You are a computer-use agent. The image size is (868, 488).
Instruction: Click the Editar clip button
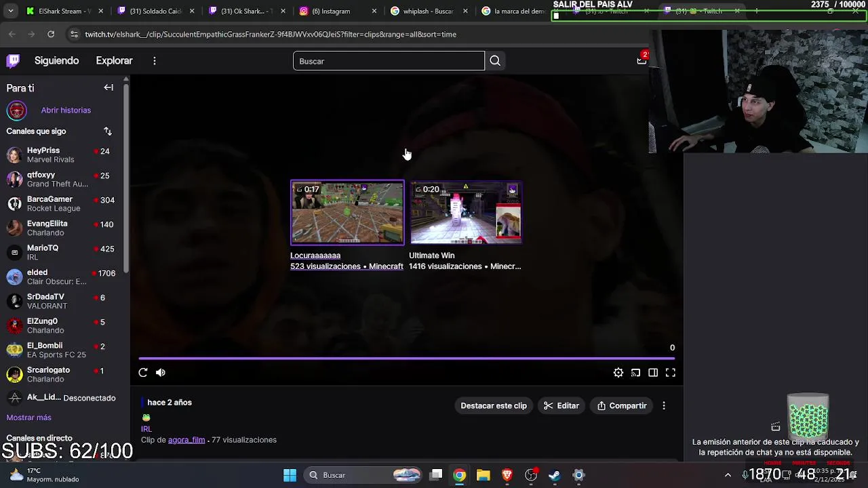point(561,405)
